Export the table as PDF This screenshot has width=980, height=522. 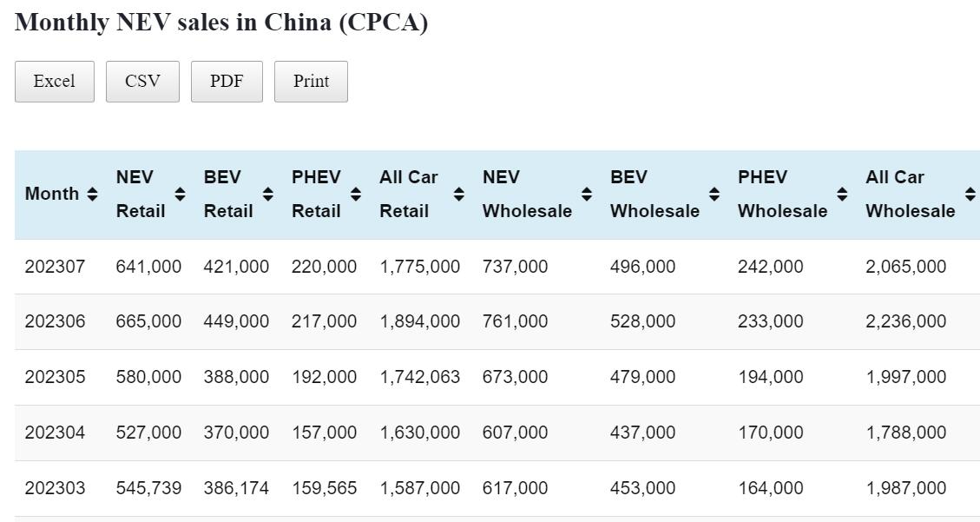click(227, 82)
